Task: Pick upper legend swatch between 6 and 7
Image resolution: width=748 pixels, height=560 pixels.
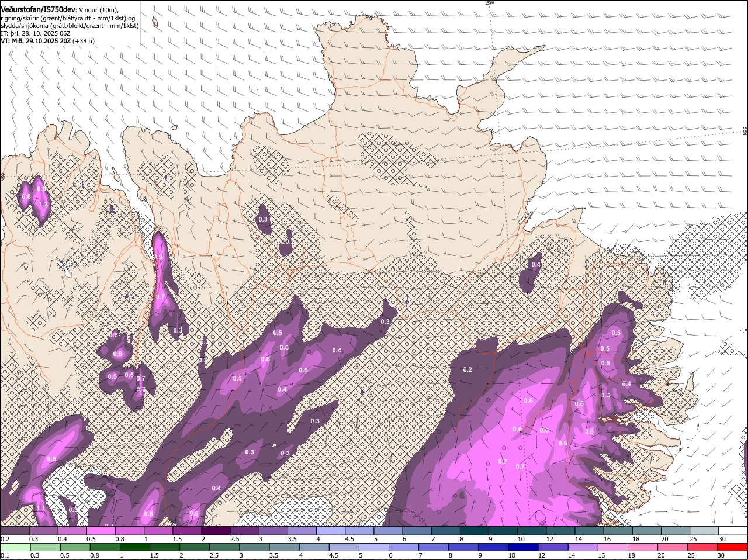Action: click(x=417, y=530)
